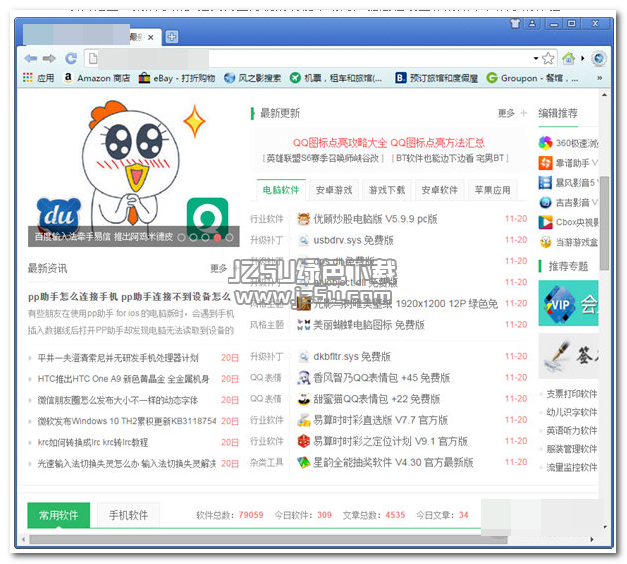Open the 暴风影音5 icon in 编辑推荐
The image size is (627, 564).
point(545,183)
